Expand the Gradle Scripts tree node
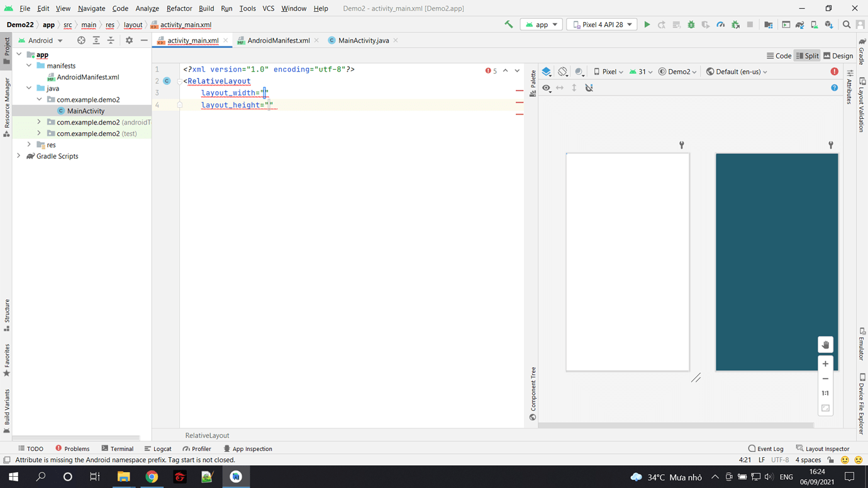This screenshot has height=488, width=868. pyautogui.click(x=18, y=156)
